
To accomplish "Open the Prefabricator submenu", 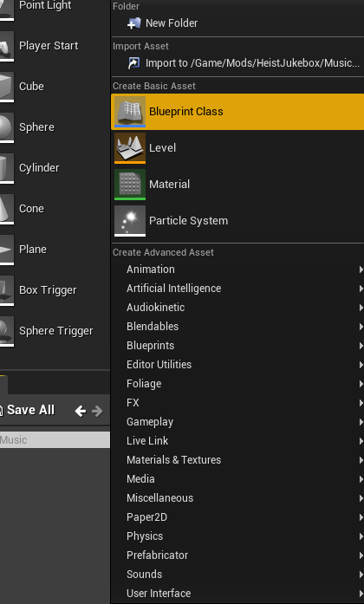I will 237,555.
